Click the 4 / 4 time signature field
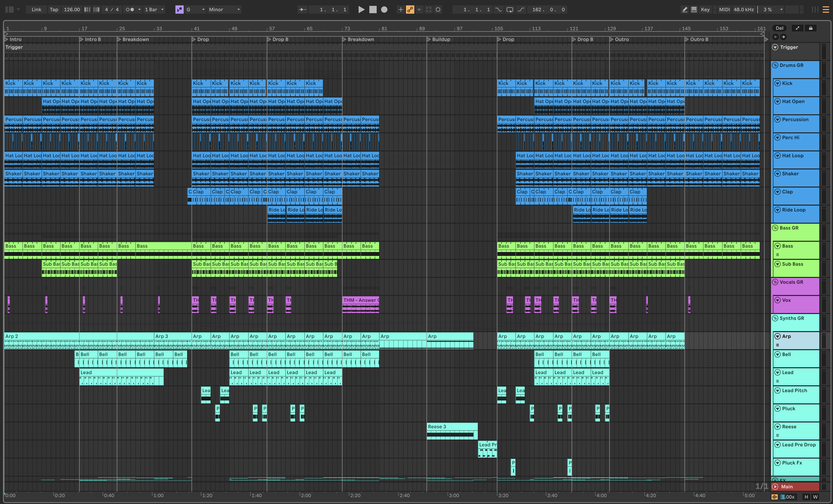The image size is (833, 504). click(x=112, y=10)
